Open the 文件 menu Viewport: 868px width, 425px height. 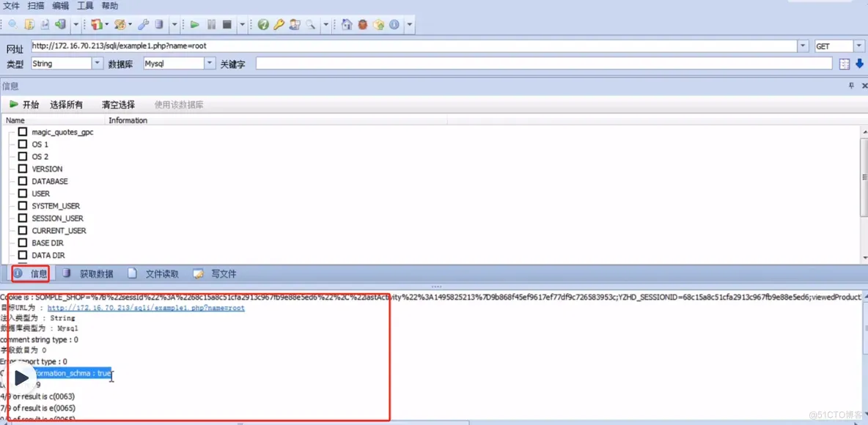tap(12, 6)
